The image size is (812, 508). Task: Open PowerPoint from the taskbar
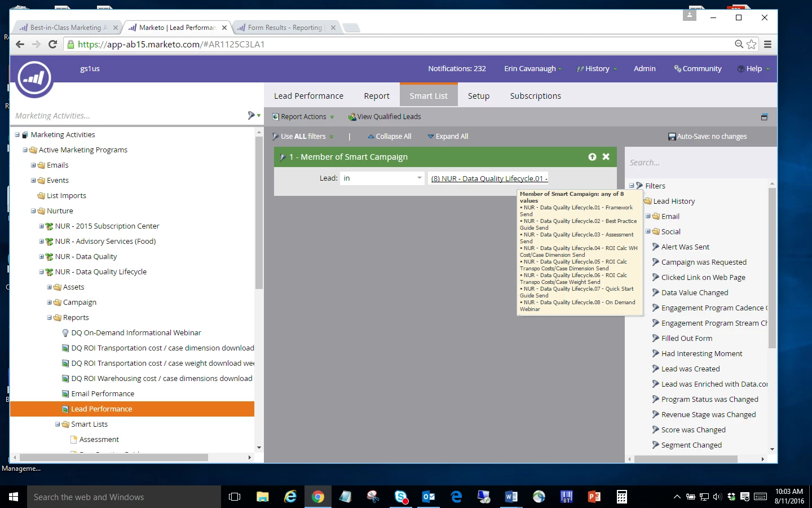[x=594, y=497]
